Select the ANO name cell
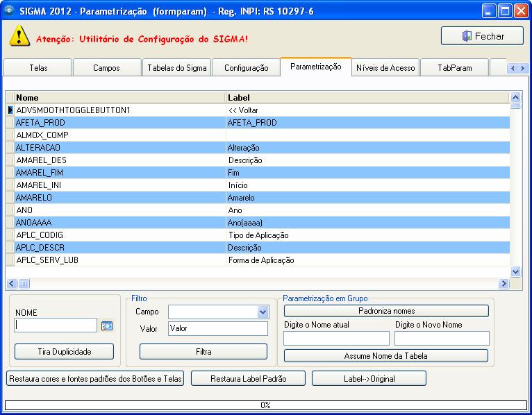 (x=120, y=210)
